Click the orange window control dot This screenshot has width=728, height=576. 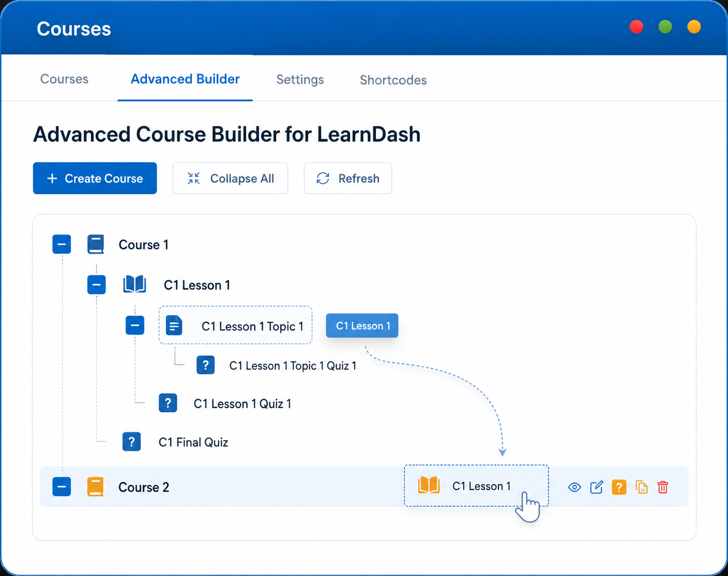(694, 27)
